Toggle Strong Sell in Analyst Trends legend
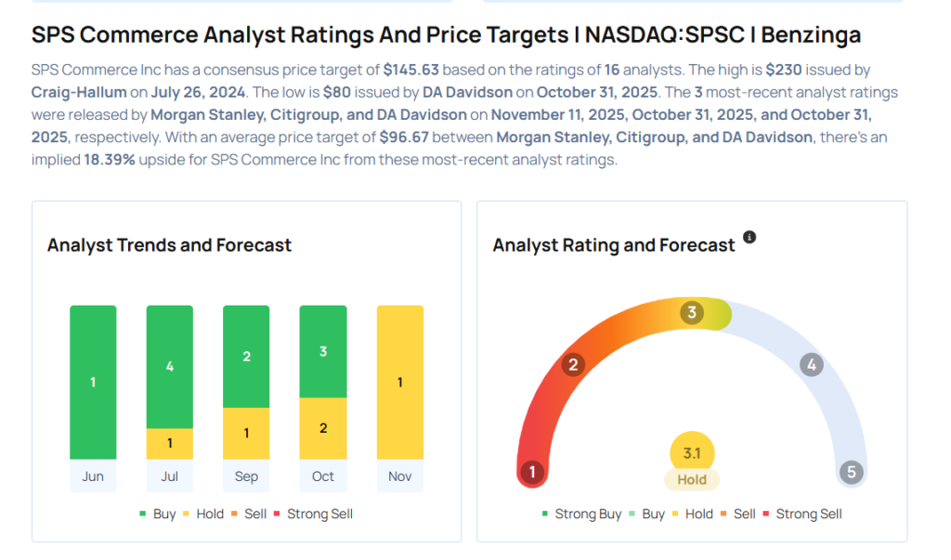951x560 pixels. pyautogui.click(x=312, y=514)
